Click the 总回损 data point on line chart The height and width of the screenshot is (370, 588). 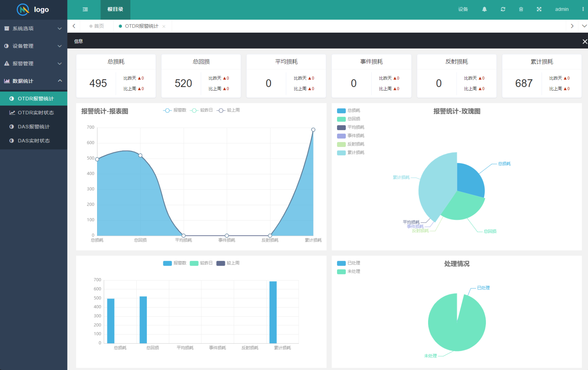140,155
